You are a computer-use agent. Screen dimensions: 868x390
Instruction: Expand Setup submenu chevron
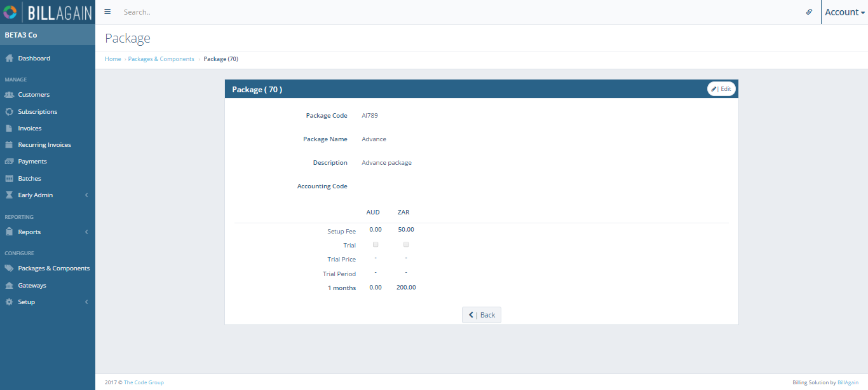click(x=86, y=302)
